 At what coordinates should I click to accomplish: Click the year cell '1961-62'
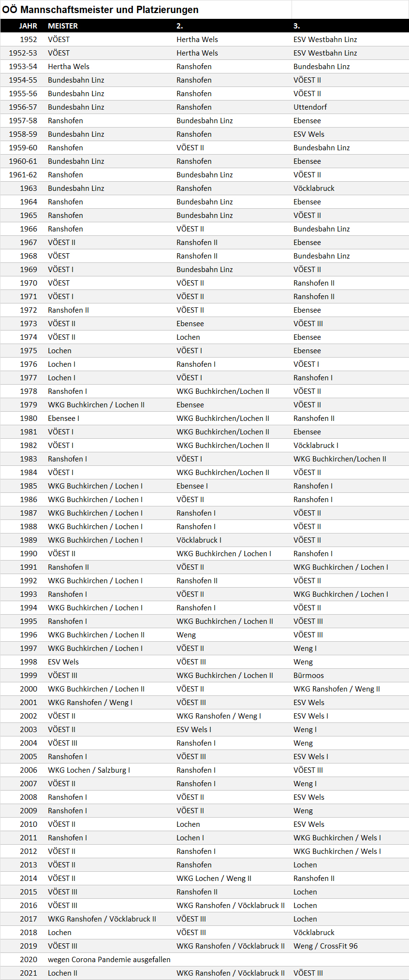(23, 175)
